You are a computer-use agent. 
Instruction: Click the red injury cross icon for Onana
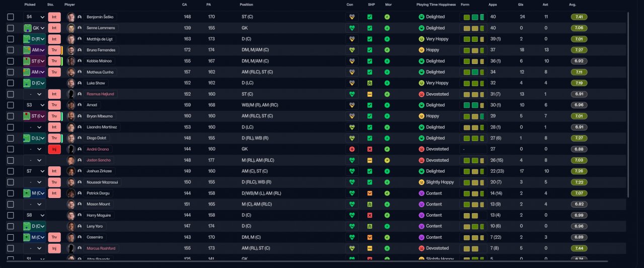(352, 149)
